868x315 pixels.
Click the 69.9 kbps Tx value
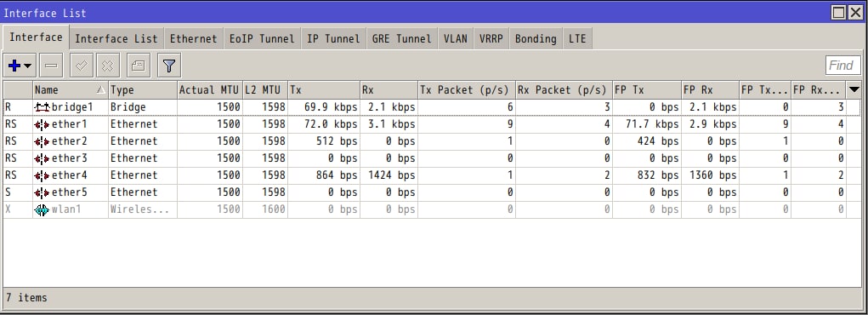[331, 107]
